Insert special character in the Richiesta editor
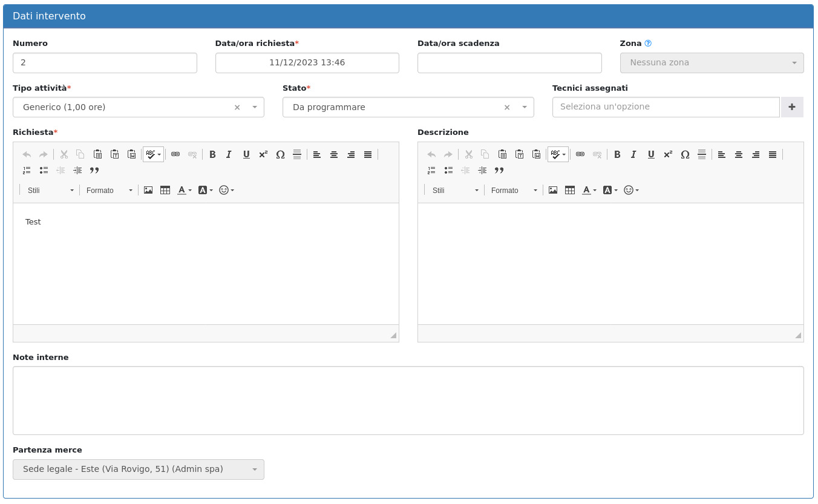This screenshot has width=818, height=504. [280, 154]
